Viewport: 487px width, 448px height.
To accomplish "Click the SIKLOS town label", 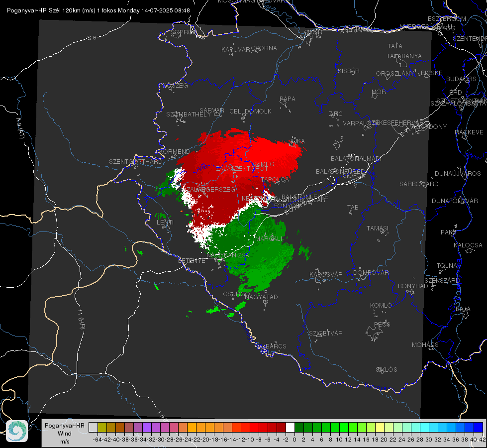I will point(387,370).
